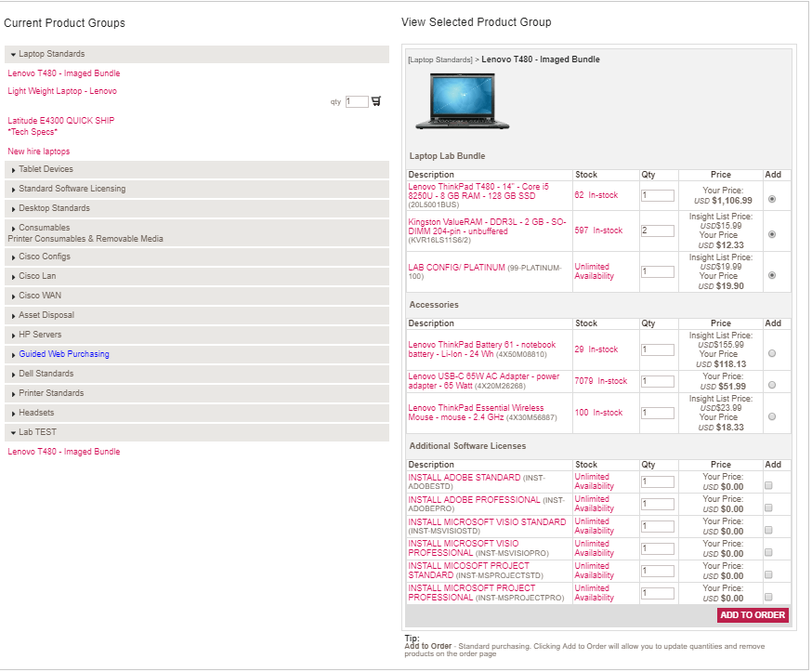The image size is (812, 672).
Task: Click the qty field next to the cart
Action: coord(357,102)
